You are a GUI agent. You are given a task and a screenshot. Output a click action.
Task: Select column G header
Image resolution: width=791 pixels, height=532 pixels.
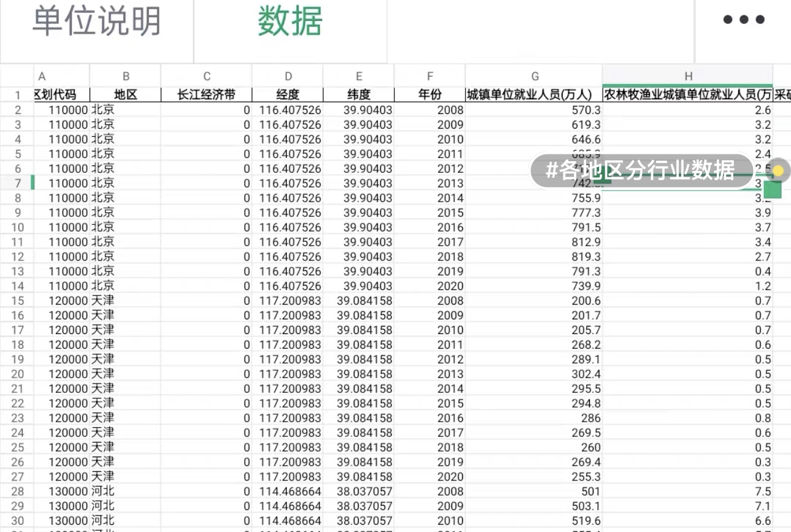534,76
